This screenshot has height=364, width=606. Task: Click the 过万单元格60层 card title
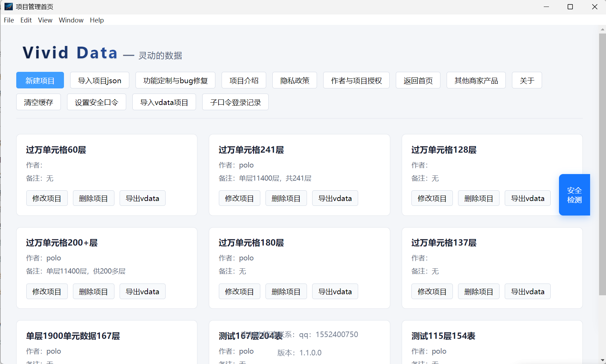click(x=56, y=150)
